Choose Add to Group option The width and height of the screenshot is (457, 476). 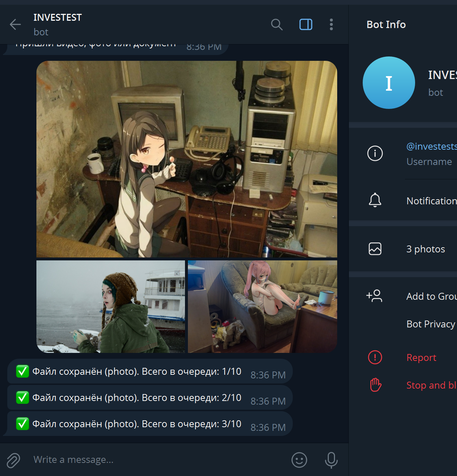click(x=432, y=296)
